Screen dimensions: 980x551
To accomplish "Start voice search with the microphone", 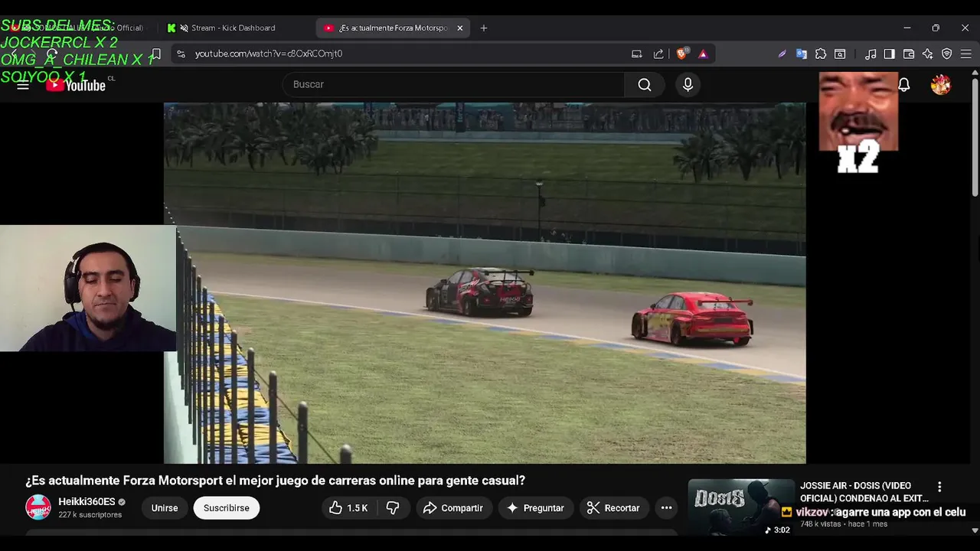I will [x=688, y=84].
